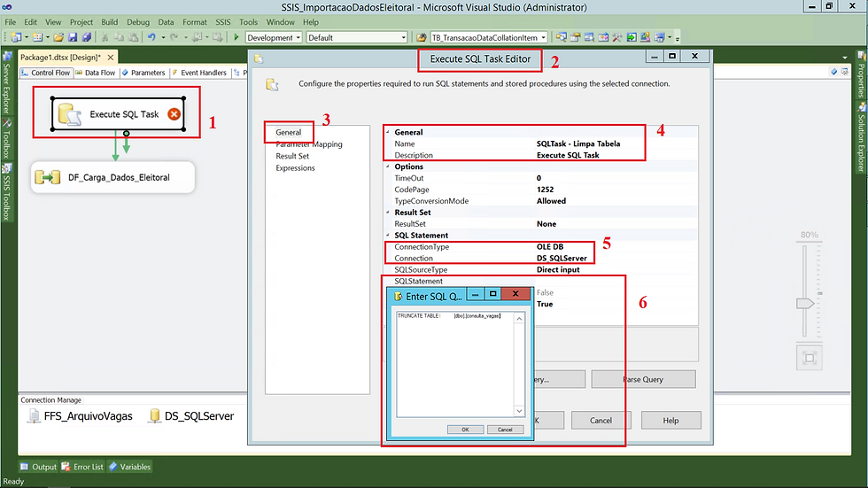Click the Execute SQL Task red error icon
This screenshot has width=868, height=488.
[x=174, y=114]
